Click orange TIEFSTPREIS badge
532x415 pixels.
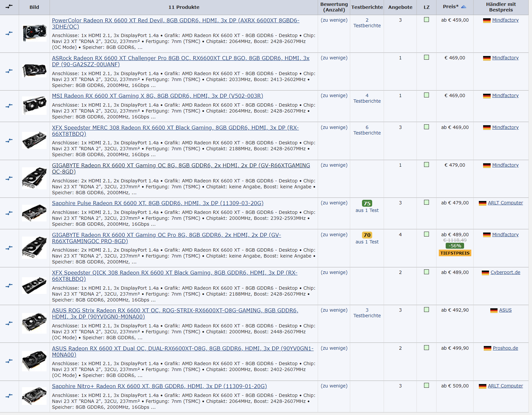coord(455,253)
